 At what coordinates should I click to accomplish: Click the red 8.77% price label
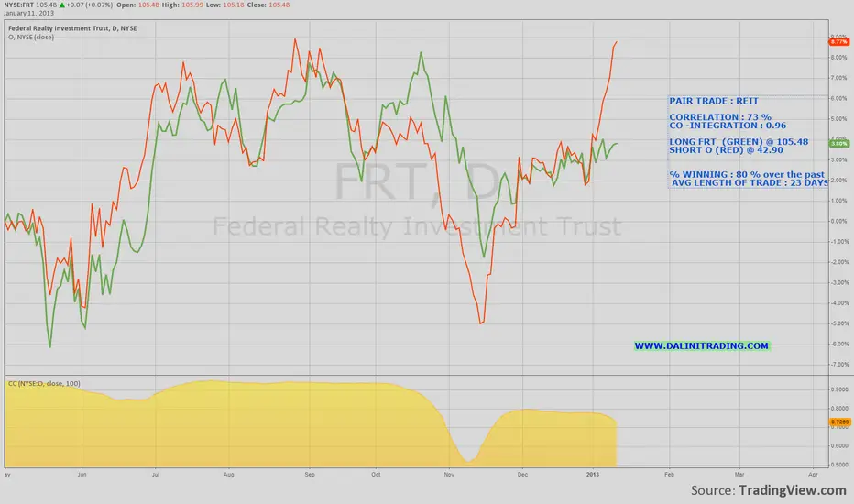[838, 42]
